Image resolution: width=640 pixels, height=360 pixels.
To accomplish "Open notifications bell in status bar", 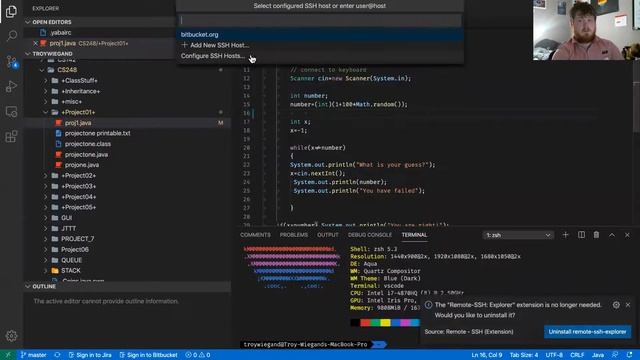I will 629,355.
